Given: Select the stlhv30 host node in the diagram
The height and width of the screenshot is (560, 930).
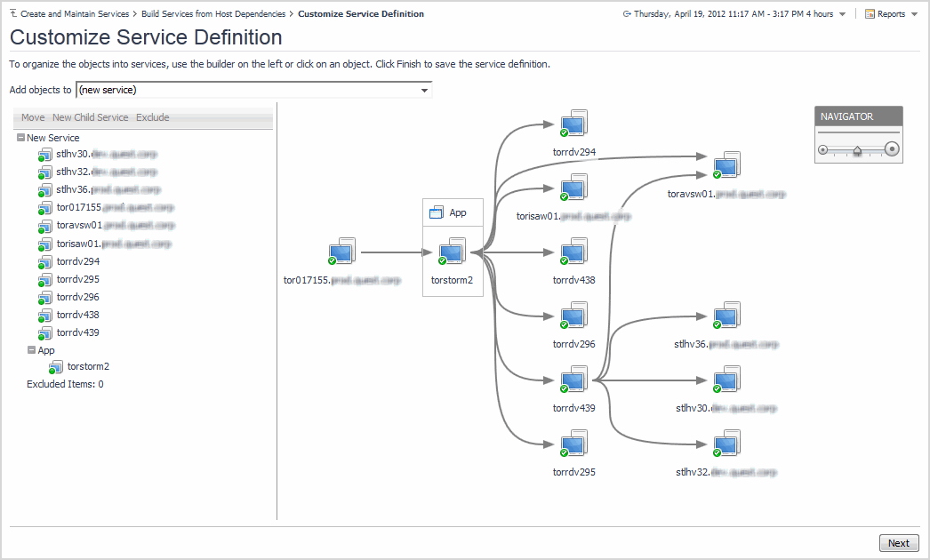Looking at the screenshot, I should 726,380.
